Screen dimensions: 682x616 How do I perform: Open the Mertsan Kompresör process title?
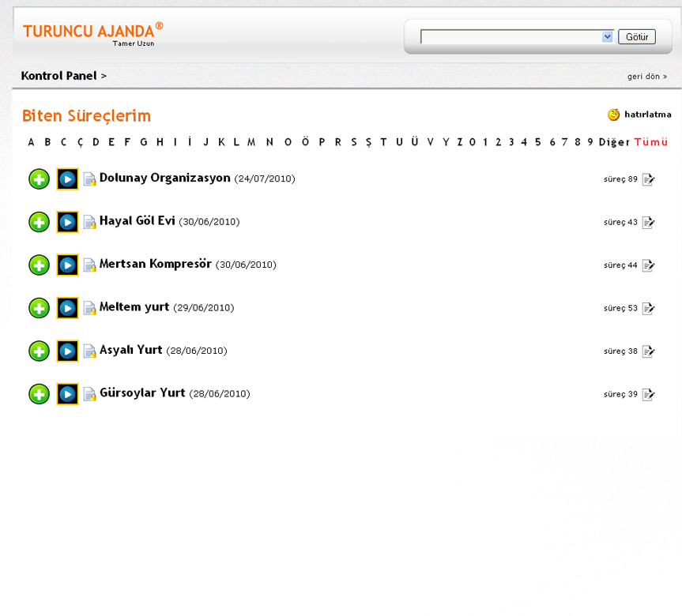pos(155,264)
